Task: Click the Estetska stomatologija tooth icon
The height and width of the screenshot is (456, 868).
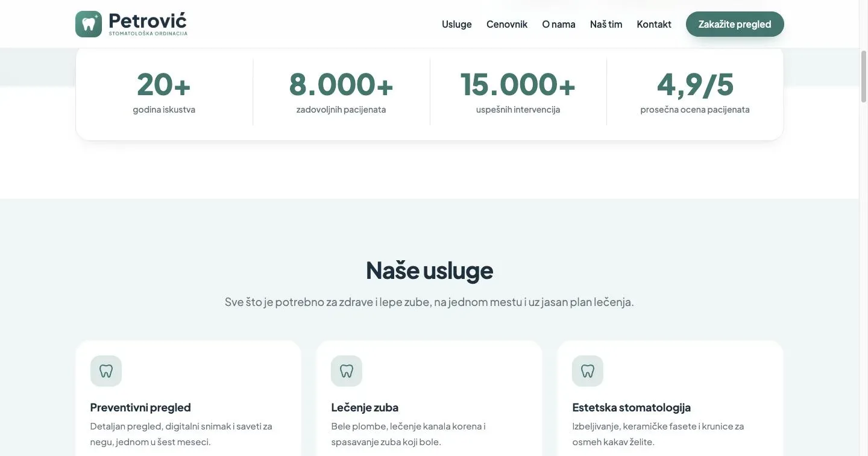Action: pos(588,371)
